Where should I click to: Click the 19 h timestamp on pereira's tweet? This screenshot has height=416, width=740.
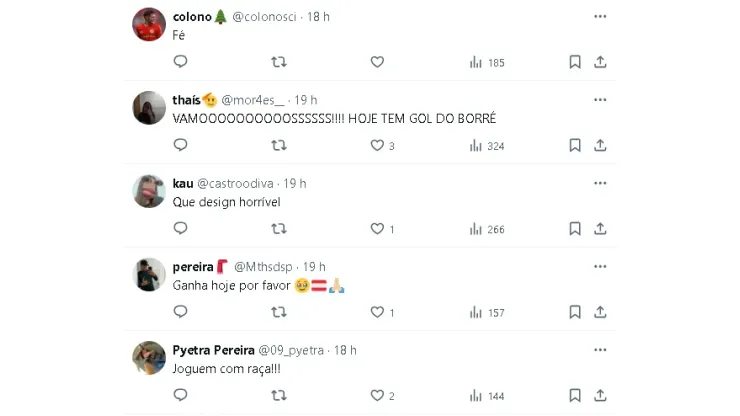click(314, 267)
